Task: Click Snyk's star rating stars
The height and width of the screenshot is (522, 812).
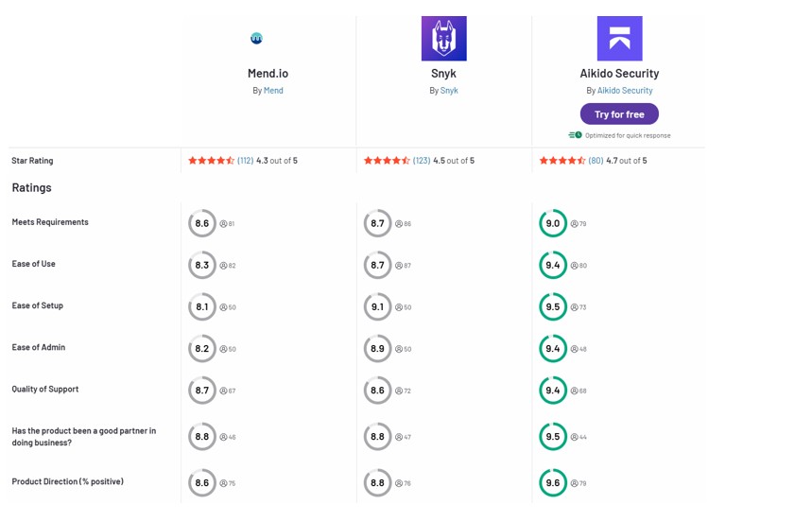Action: (387, 161)
